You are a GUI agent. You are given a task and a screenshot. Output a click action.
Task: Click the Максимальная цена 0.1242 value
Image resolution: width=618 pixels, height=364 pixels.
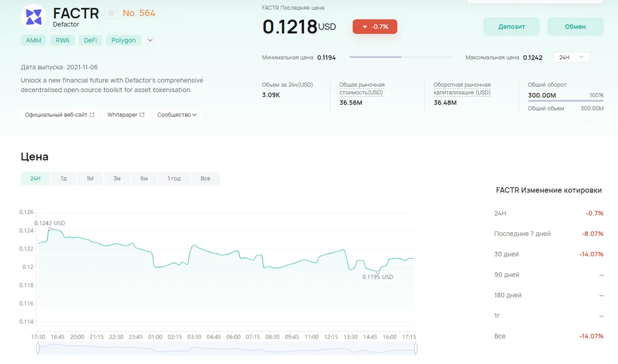click(x=533, y=58)
